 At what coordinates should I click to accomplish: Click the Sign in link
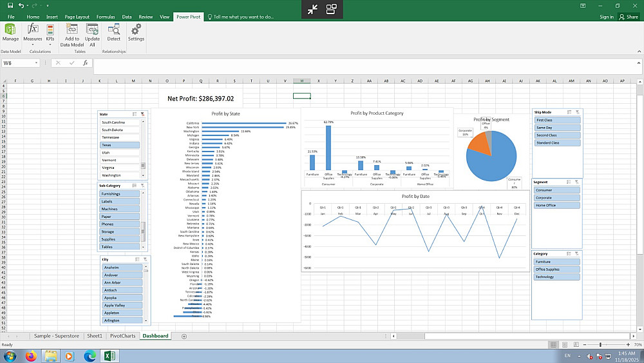(x=606, y=17)
